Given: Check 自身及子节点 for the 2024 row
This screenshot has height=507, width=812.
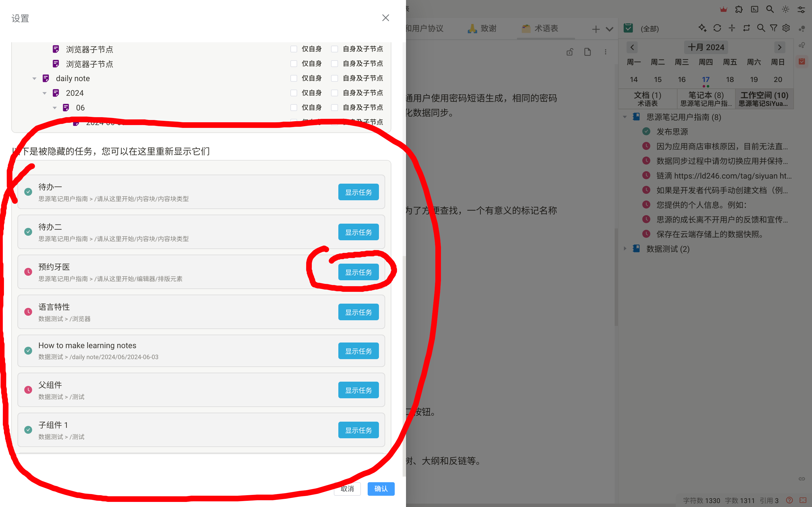Looking at the screenshot, I should [x=335, y=93].
